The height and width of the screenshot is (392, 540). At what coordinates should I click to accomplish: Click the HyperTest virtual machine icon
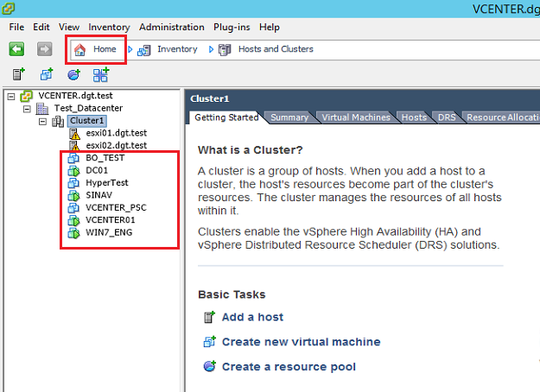pyautogui.click(x=73, y=183)
